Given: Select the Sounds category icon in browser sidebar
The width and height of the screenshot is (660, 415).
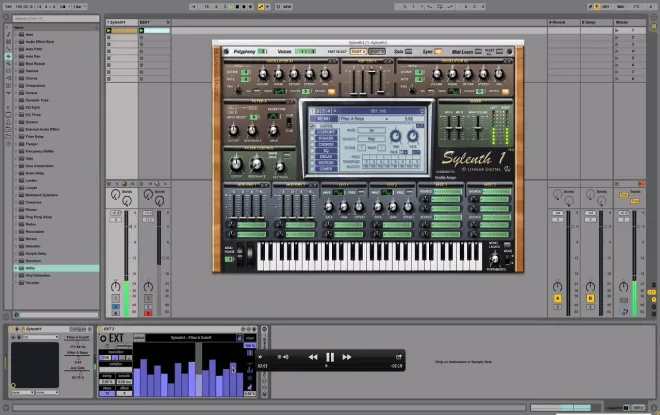Looking at the screenshot, I should 8,35.
